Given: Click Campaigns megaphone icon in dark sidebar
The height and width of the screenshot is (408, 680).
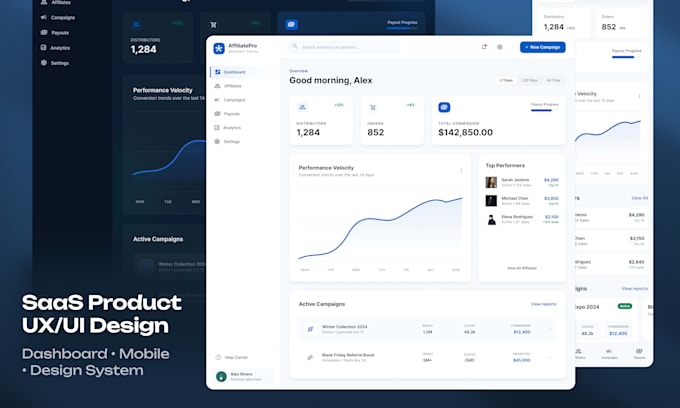Looking at the screenshot, I should 43,17.
